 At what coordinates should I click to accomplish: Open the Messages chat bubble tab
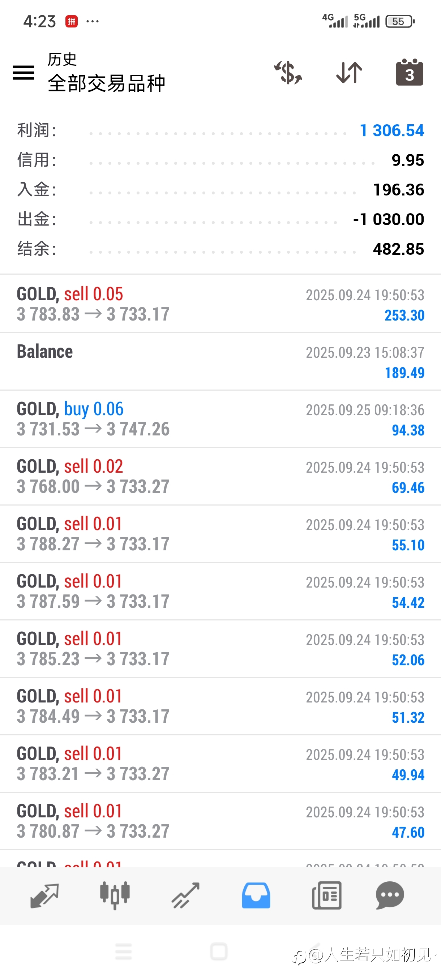[390, 895]
